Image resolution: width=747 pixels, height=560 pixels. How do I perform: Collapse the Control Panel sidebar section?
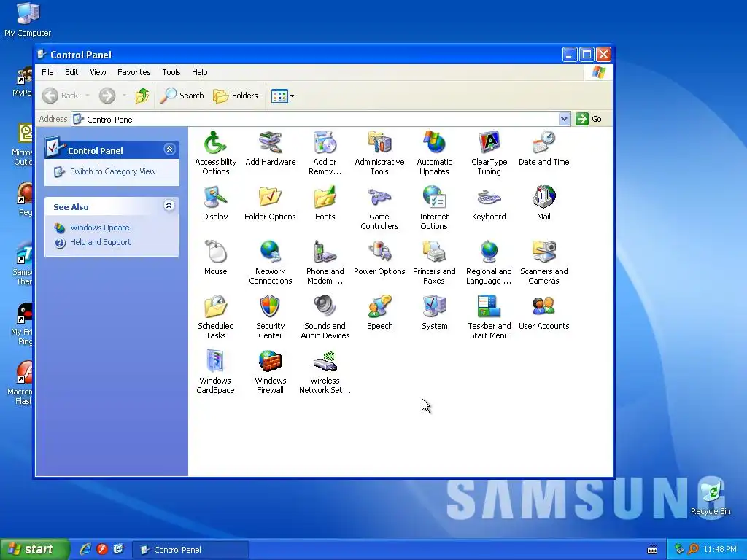pos(169,149)
